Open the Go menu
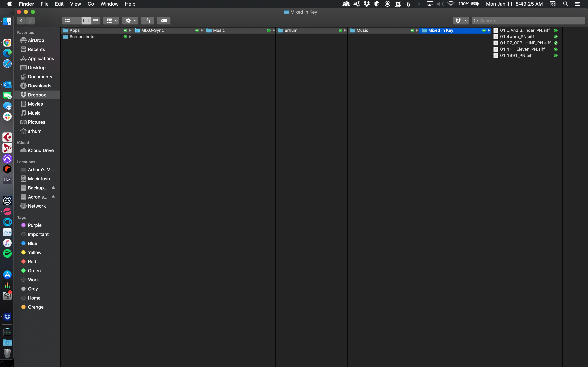The width and height of the screenshot is (588, 367). [x=91, y=4]
